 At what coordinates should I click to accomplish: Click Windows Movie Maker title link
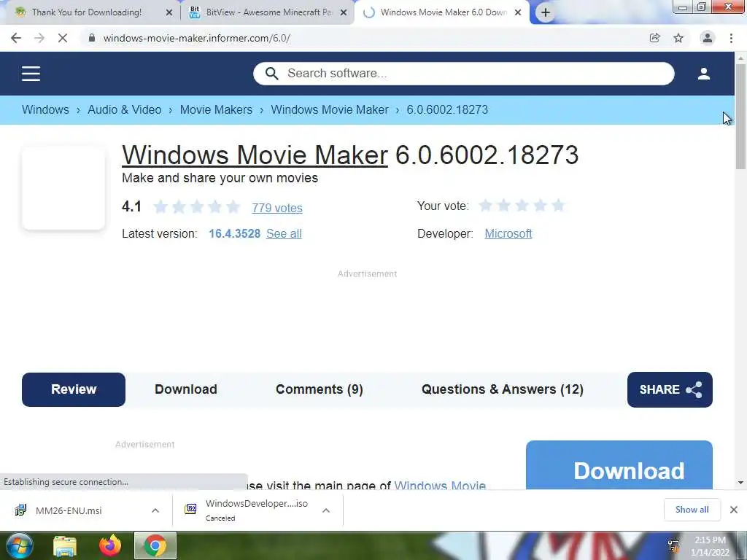tap(255, 155)
